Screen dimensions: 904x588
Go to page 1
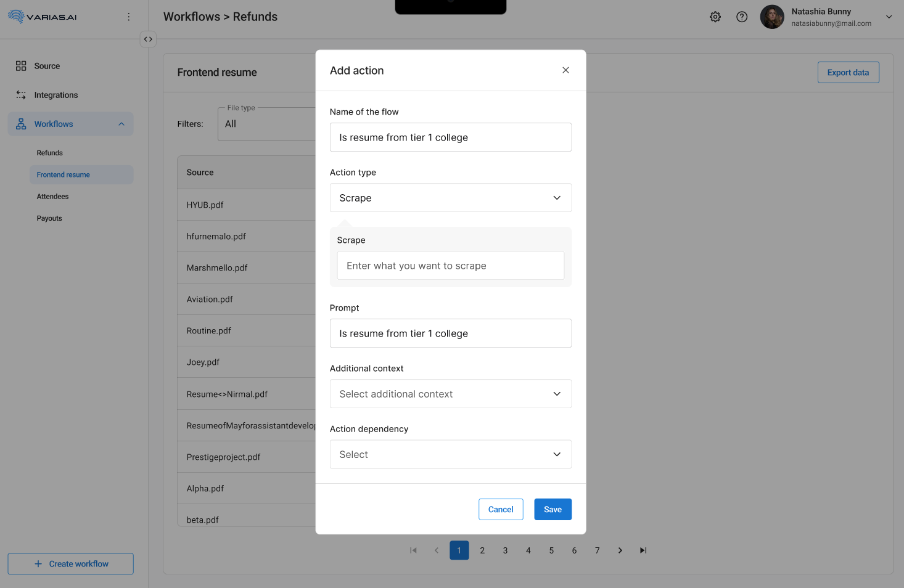tap(459, 550)
